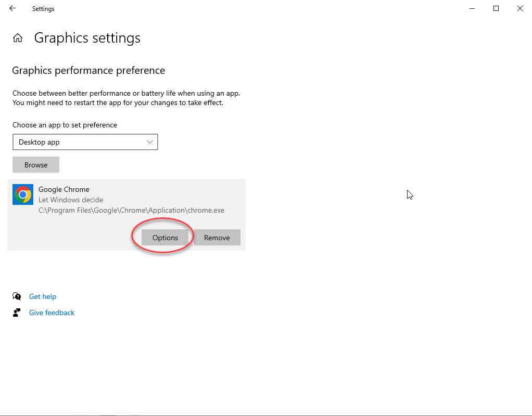Select the Google Chrome app icon

coord(23,194)
